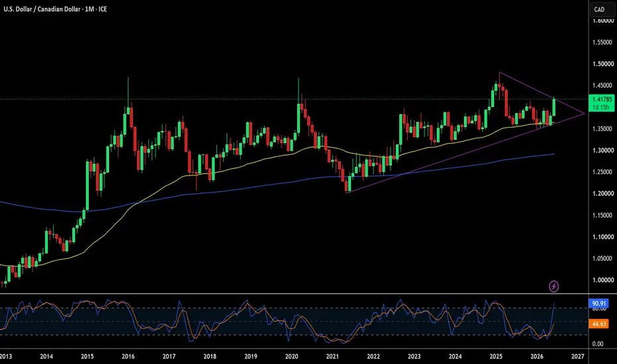Click the 1.10000 price axis label
Image resolution: width=617 pixels, height=364 pixels.
[x=603, y=237]
